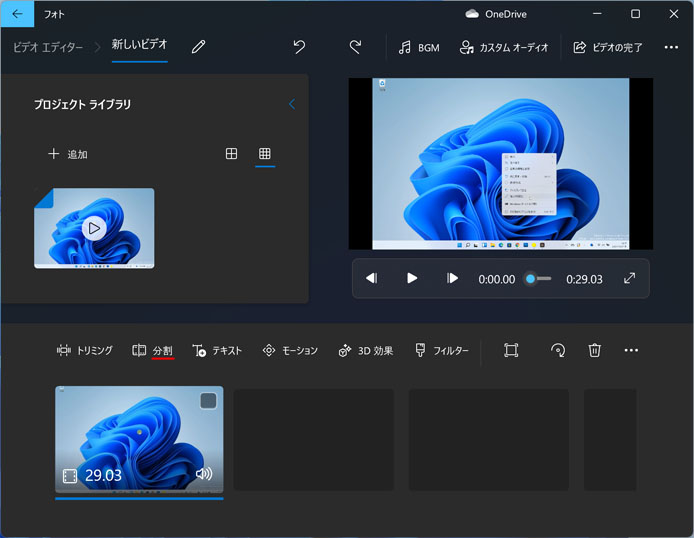The image size is (694, 538).
Task: Rotate the selected clip
Action: pos(558,350)
